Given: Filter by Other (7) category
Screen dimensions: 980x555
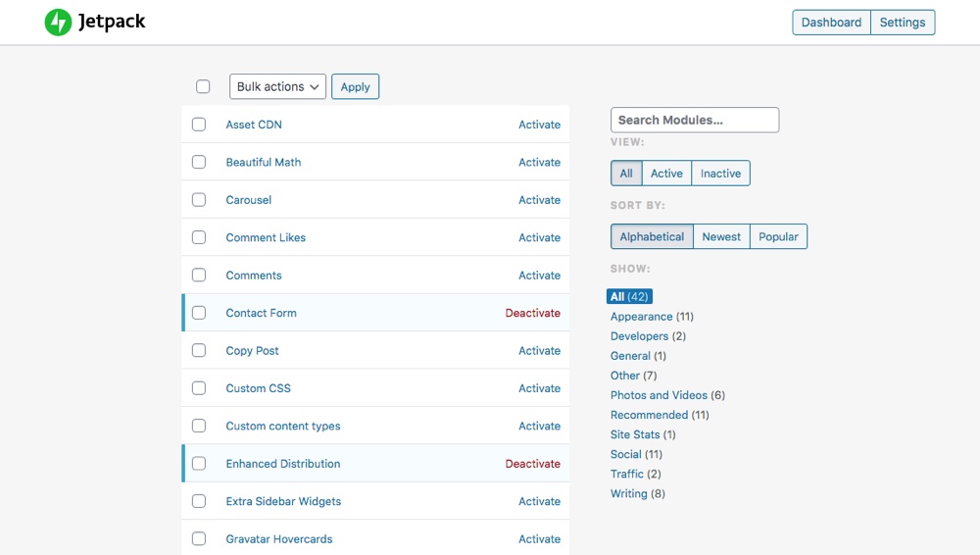Looking at the screenshot, I should (x=634, y=376).
